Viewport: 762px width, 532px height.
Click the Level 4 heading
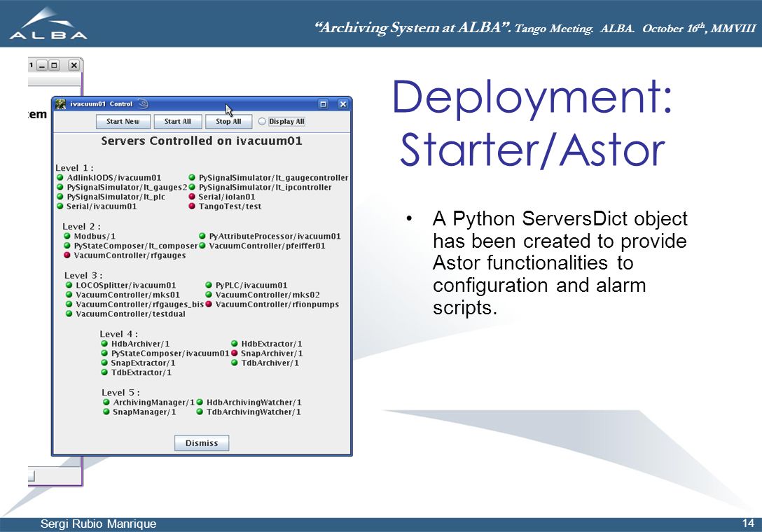coord(119,334)
